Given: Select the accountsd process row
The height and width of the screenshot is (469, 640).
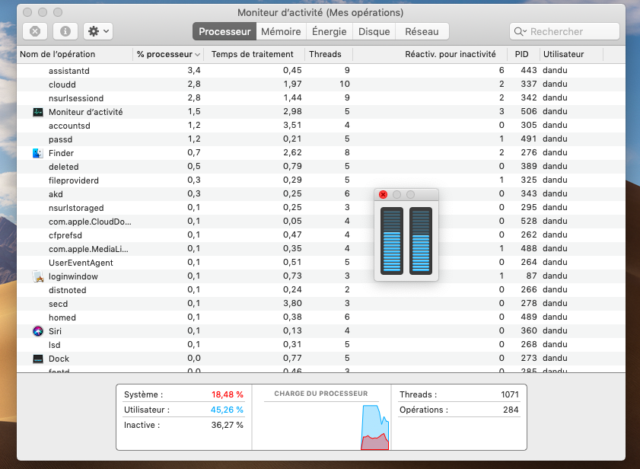Looking at the screenshot, I should click(321, 126).
